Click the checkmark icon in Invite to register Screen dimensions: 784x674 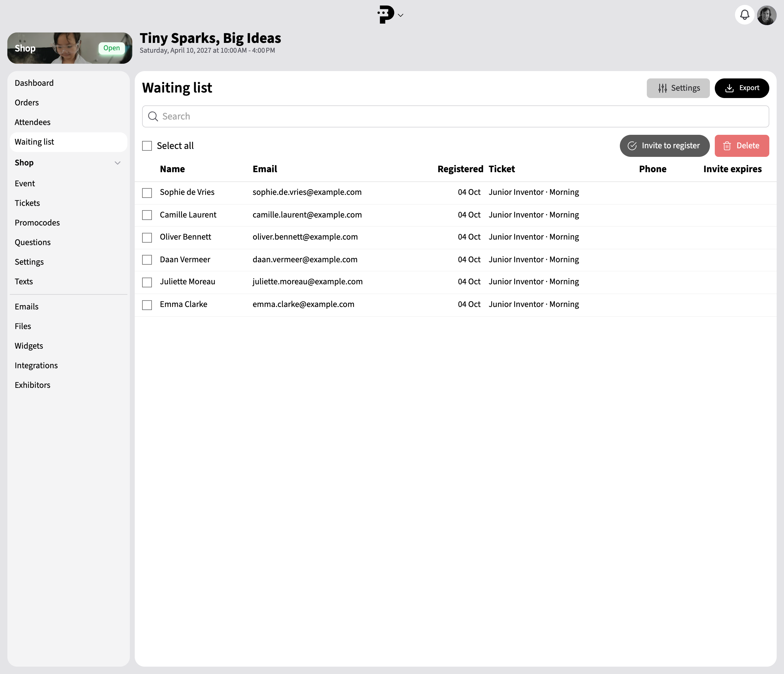[632, 146]
